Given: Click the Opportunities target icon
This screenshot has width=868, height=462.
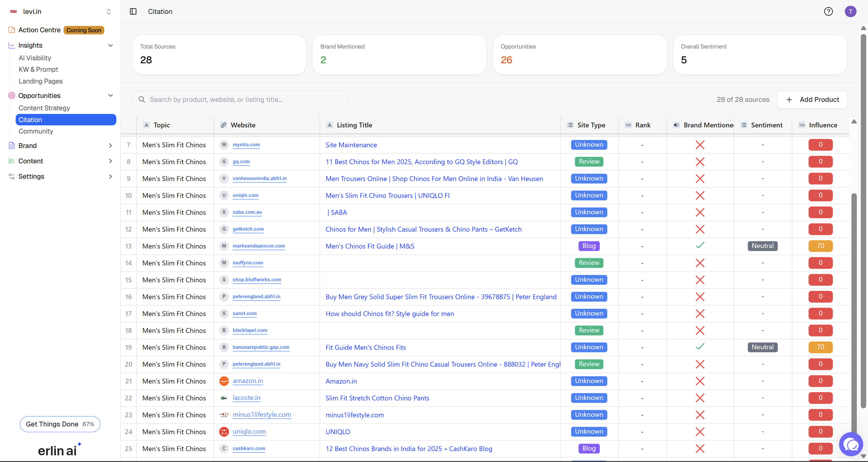Looking at the screenshot, I should click(x=12, y=96).
